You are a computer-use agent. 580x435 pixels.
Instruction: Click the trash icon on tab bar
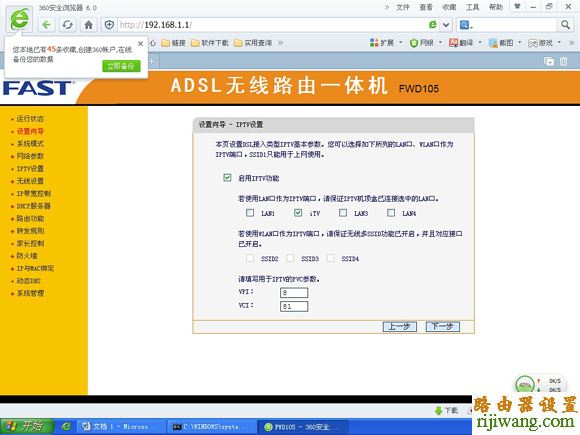(563, 61)
